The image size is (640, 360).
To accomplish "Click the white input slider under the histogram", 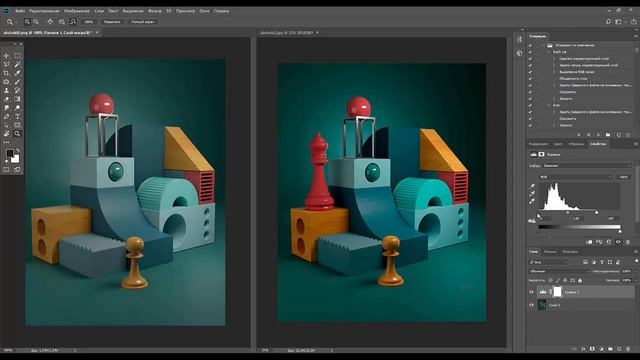I will pos(596,212).
